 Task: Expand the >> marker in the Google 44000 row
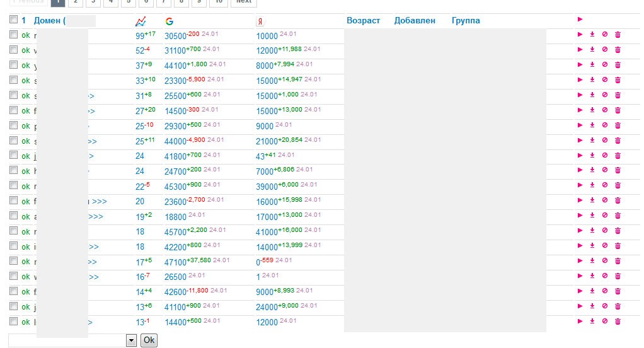[93, 141]
